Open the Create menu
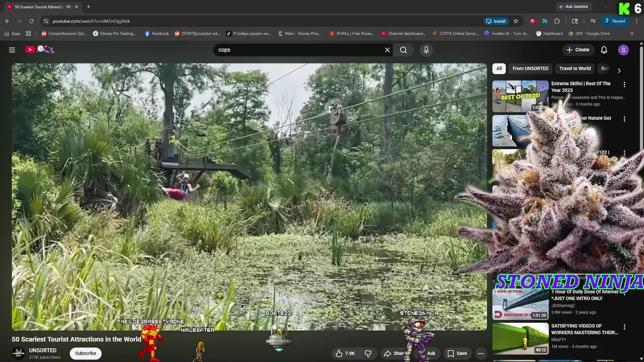Viewport: 644px width, 362px height. pyautogui.click(x=578, y=50)
